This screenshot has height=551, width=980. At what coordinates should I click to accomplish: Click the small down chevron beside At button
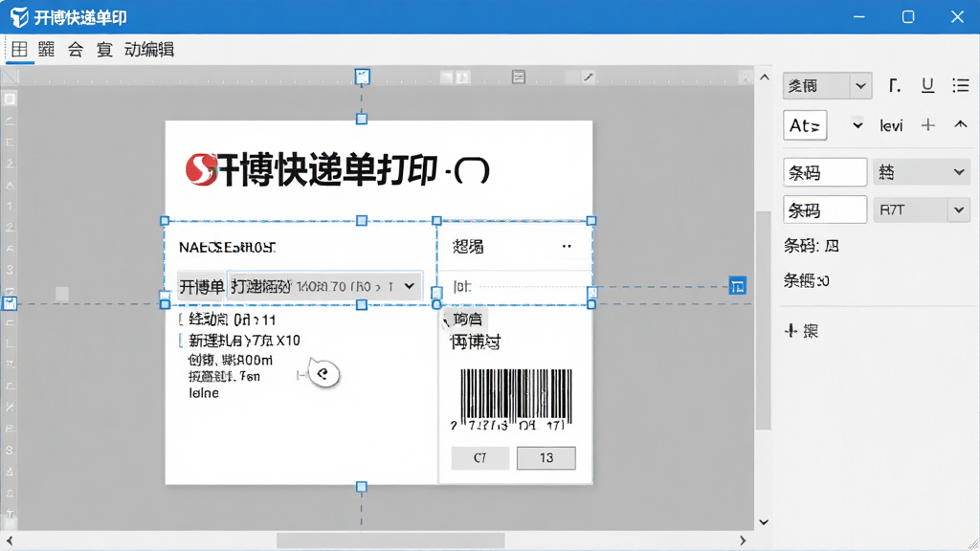coord(857,125)
